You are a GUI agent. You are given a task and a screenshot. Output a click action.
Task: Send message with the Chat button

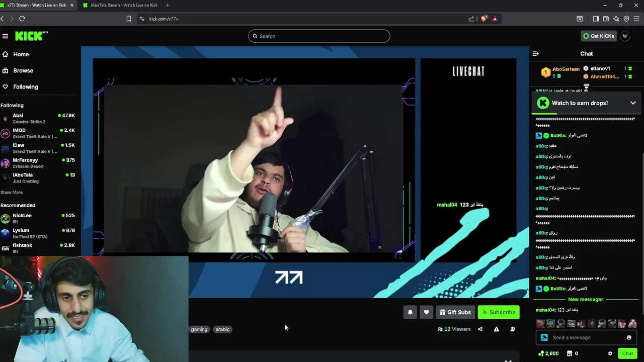627,353
